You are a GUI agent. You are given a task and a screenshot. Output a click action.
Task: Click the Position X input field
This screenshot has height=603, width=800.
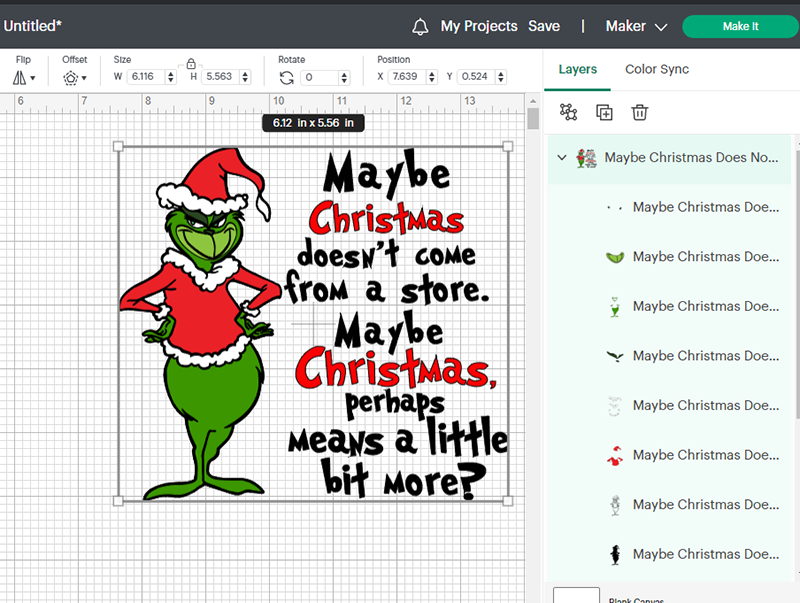(407, 77)
